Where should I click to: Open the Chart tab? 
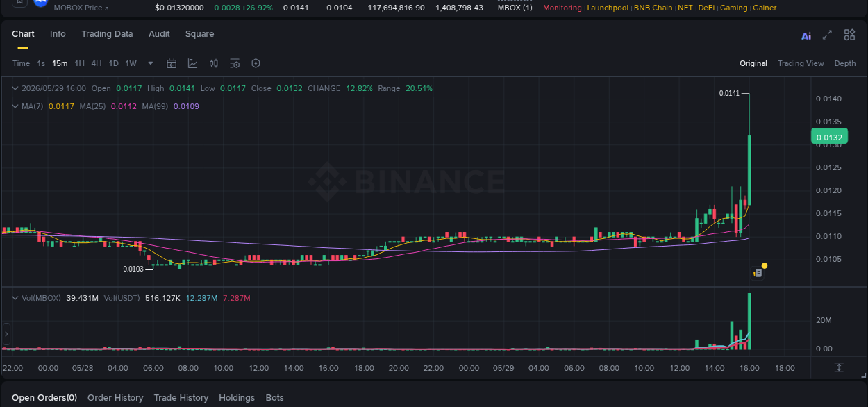coord(23,34)
